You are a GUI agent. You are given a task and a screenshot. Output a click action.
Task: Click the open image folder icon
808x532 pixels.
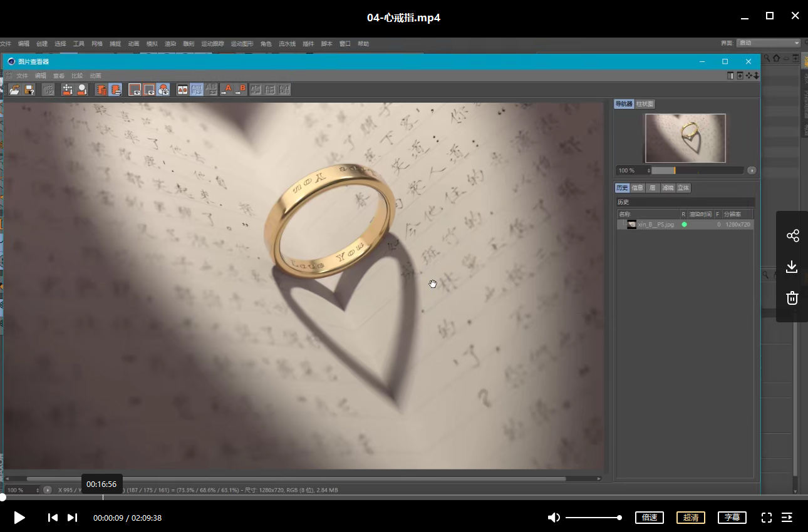[14, 90]
